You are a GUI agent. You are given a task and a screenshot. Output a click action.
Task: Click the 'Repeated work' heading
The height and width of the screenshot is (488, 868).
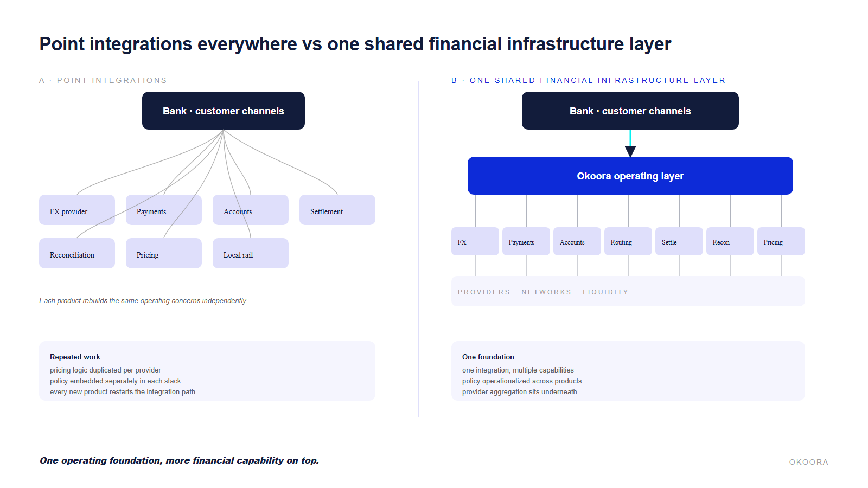[x=75, y=357]
